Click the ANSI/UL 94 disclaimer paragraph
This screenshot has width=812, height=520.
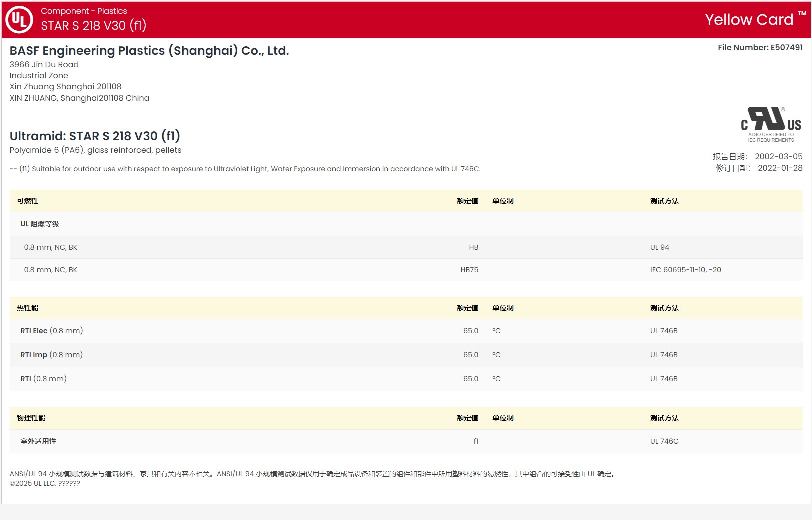(x=313, y=474)
